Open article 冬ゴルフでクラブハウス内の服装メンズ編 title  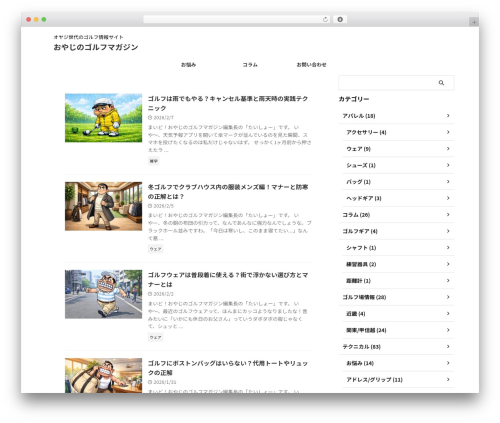[228, 192]
